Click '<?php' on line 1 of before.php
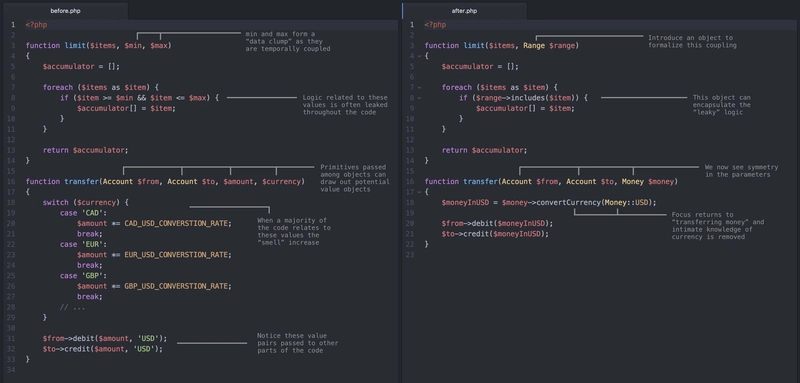 (x=36, y=24)
